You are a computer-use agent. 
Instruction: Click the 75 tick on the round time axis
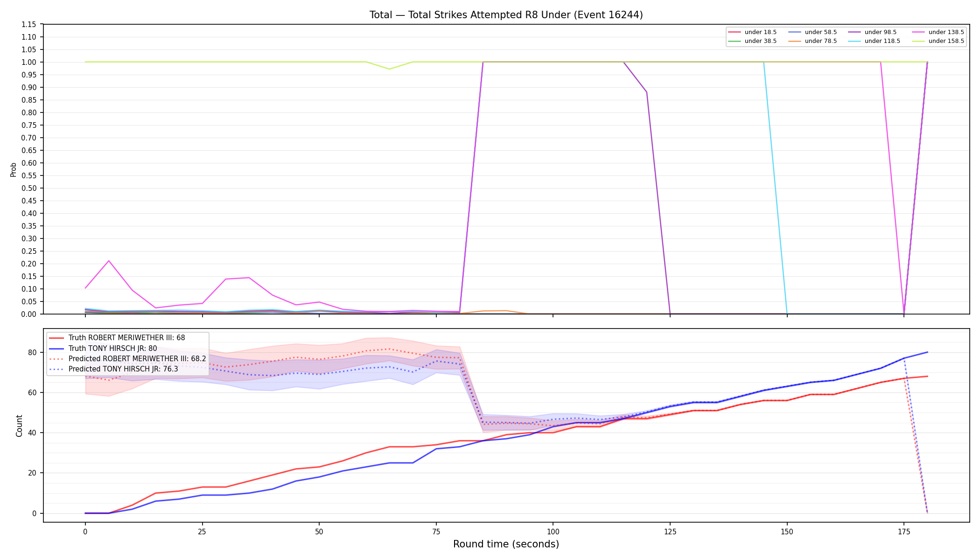click(436, 531)
